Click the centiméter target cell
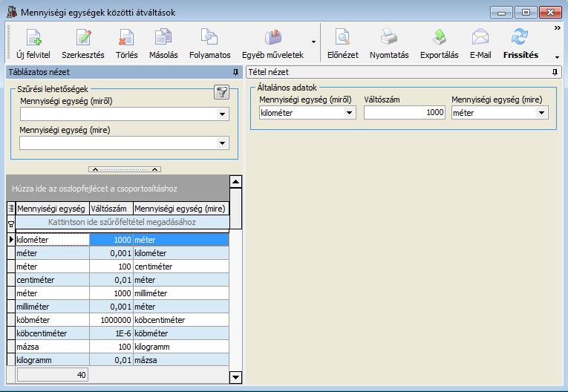 point(180,267)
